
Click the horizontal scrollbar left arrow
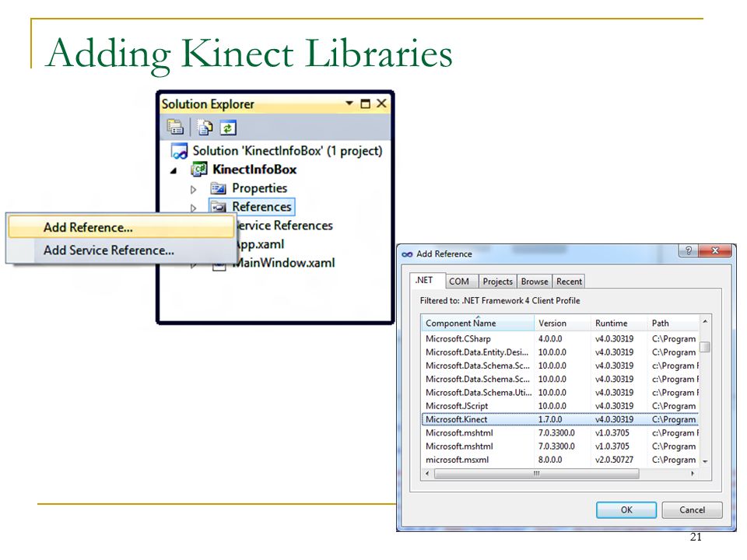click(427, 474)
